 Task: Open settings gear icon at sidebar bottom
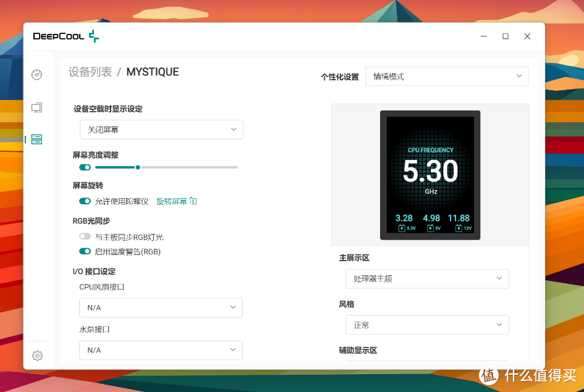pos(37,356)
